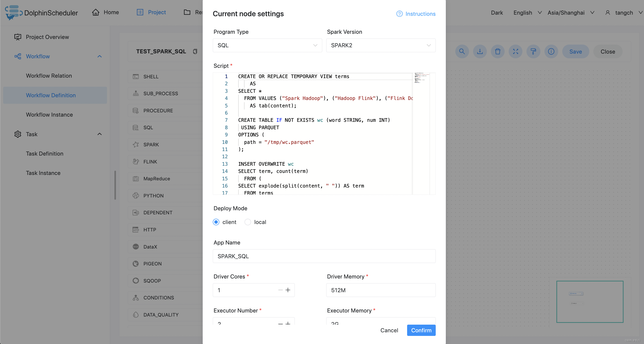Expand the Spark Version SPARK2 dropdown
This screenshot has width=644, height=344.
[x=381, y=45]
